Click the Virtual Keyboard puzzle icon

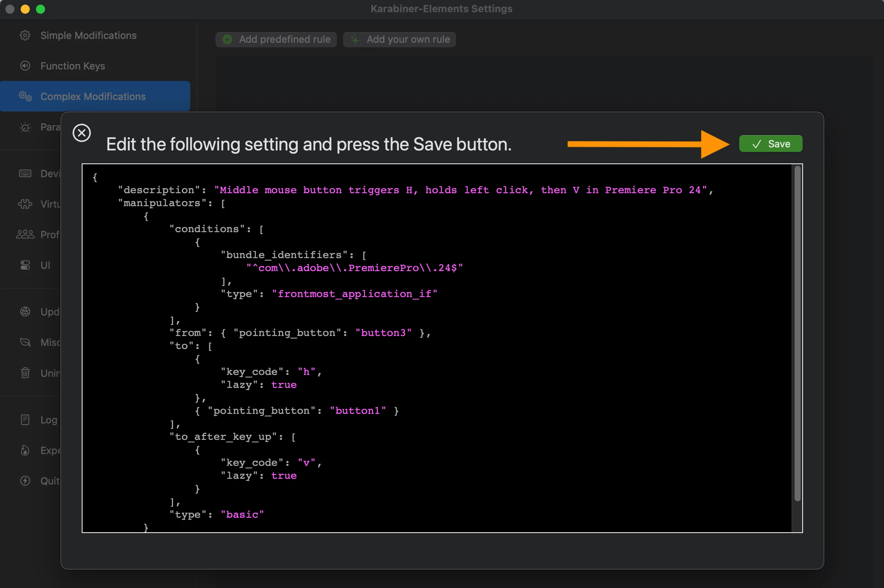click(25, 204)
